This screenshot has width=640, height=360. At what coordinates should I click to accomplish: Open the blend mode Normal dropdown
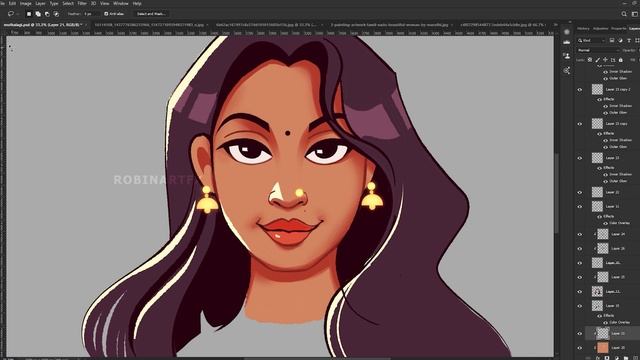pos(598,50)
